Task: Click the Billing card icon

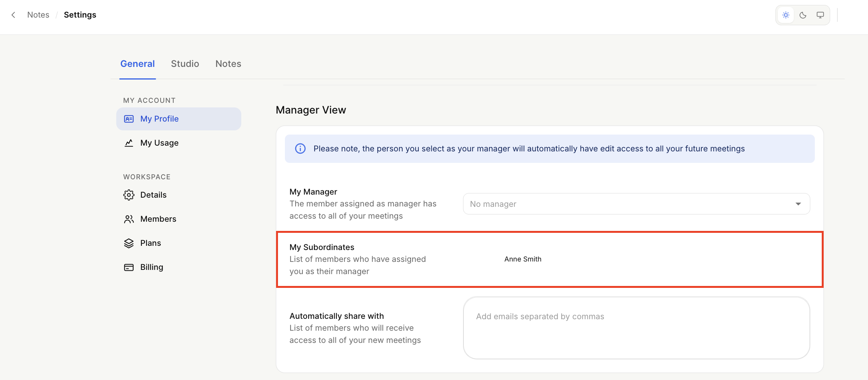Action: 129,267
